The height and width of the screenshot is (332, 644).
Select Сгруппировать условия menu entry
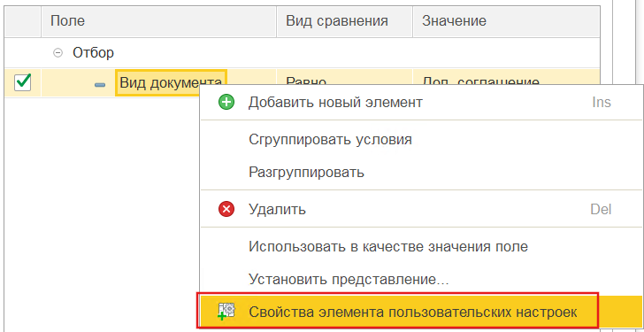(x=421, y=139)
